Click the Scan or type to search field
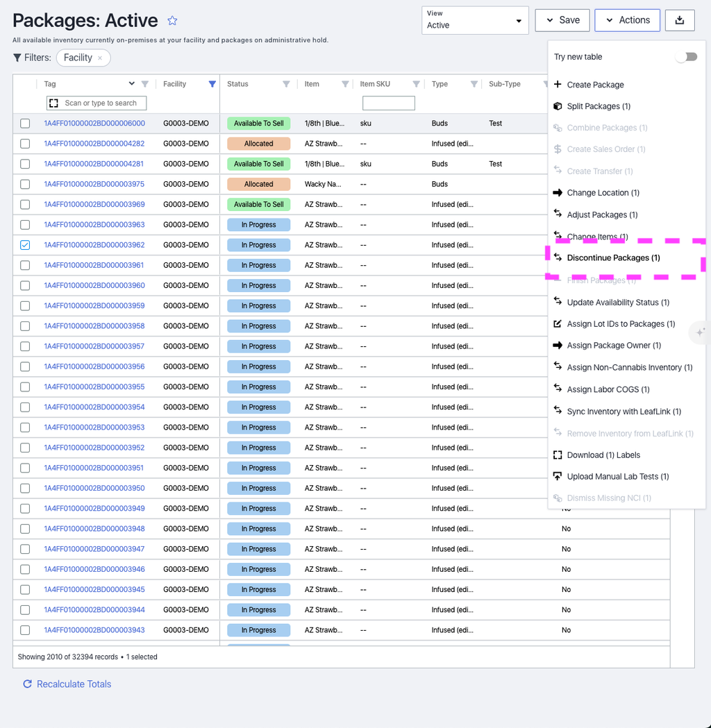Screen dimensions: 711x728 97,103
